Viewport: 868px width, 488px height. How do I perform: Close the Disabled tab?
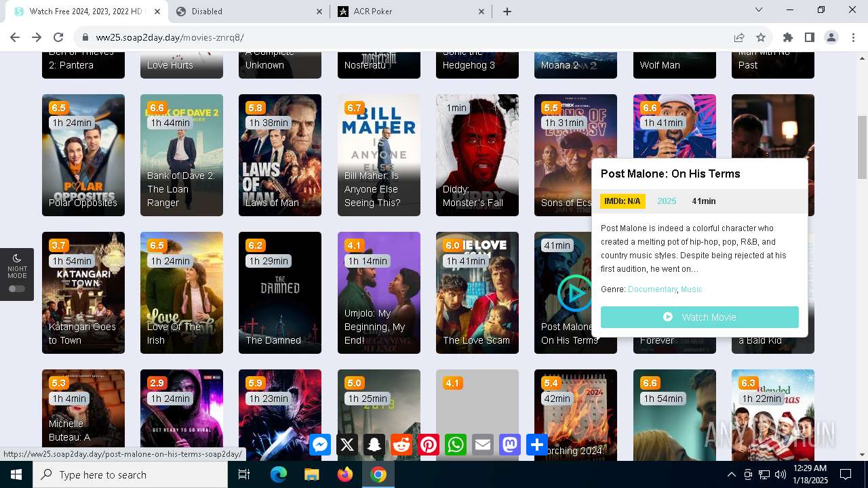(x=320, y=12)
